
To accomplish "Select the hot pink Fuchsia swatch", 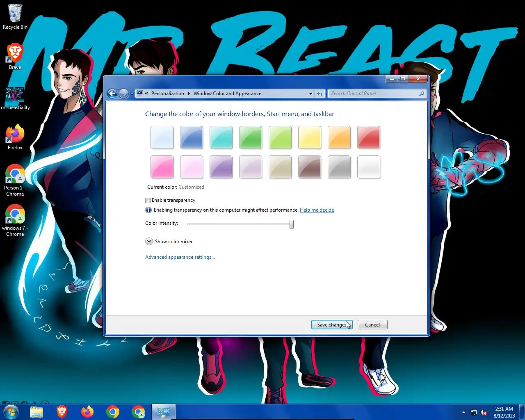I will pyautogui.click(x=162, y=167).
